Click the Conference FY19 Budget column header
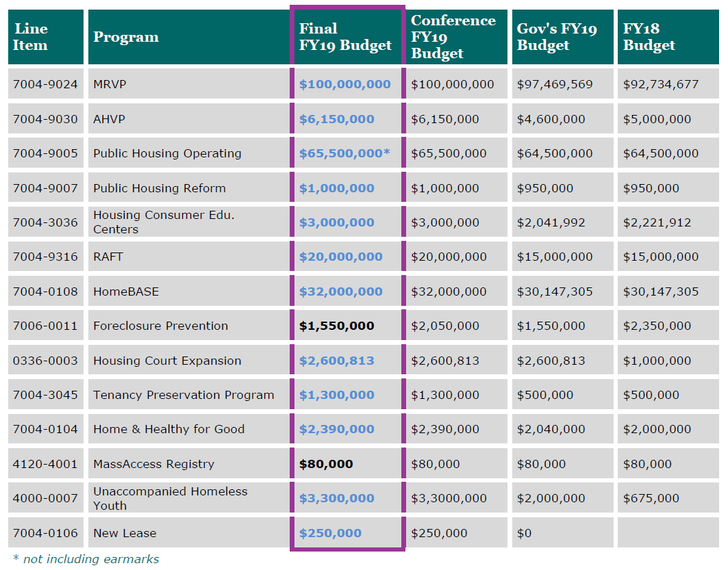 [x=453, y=37]
